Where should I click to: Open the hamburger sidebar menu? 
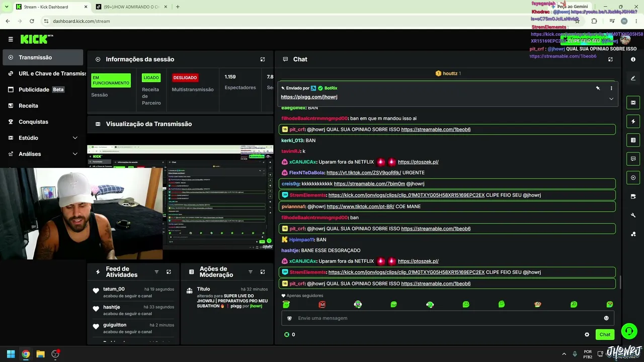11,39
